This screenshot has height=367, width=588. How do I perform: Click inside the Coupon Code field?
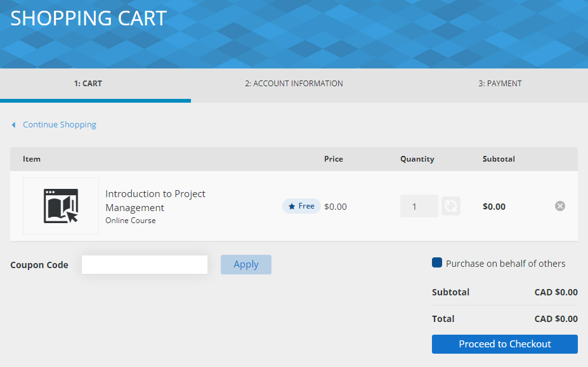144,264
